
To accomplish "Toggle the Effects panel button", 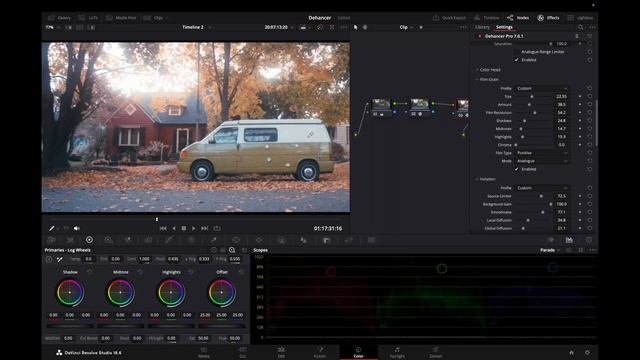I will (x=548, y=18).
